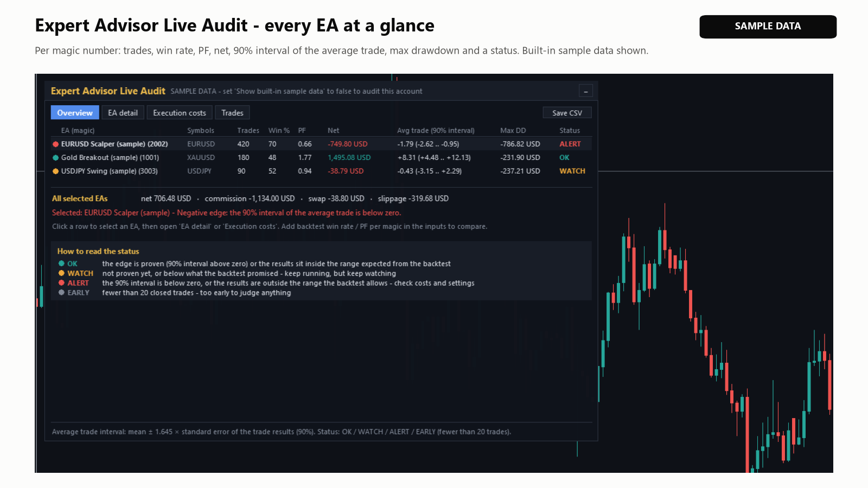Viewport: 868px width, 488px height.
Task: Click the -0.43 (-3.15 .. +2.29) interval
Action: pos(430,171)
